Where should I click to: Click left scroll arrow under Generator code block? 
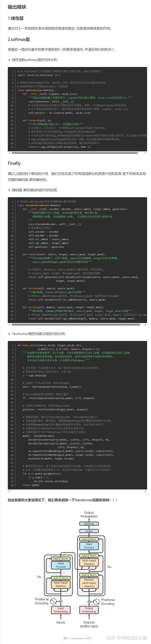9,153
